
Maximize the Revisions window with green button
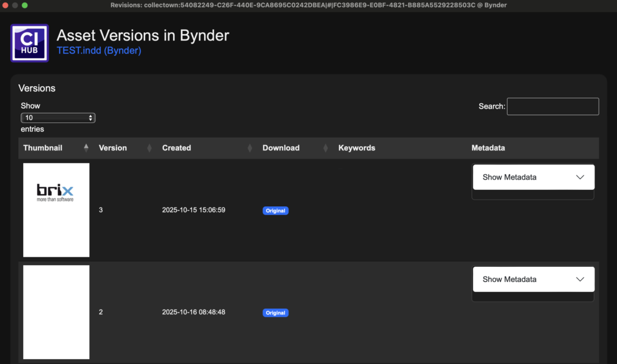coord(24,5)
